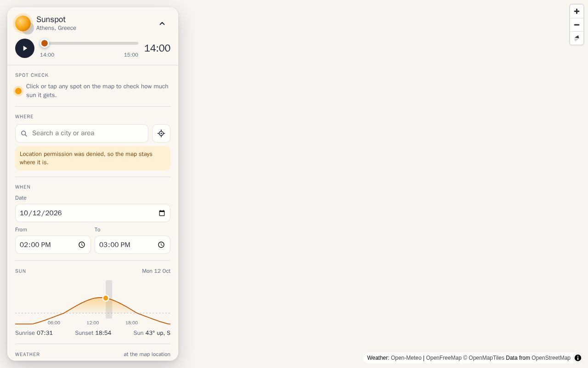
Task: Click the 18:00 chart axis label
Action: (131, 323)
